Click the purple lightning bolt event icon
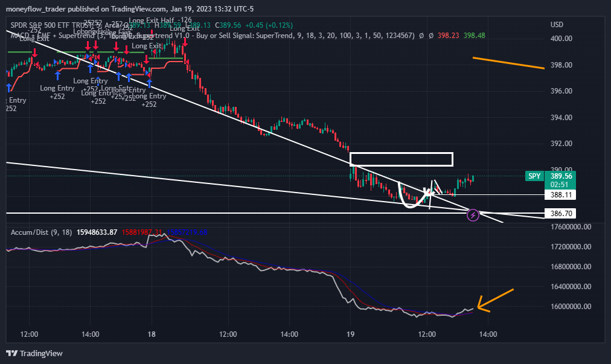This screenshot has height=364, width=611. tap(473, 215)
